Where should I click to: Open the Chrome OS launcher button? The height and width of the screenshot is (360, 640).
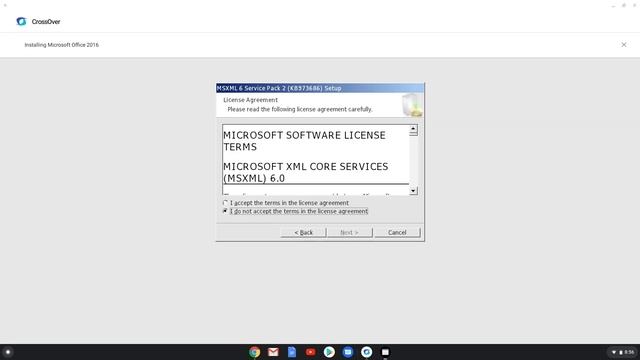coord(7,352)
